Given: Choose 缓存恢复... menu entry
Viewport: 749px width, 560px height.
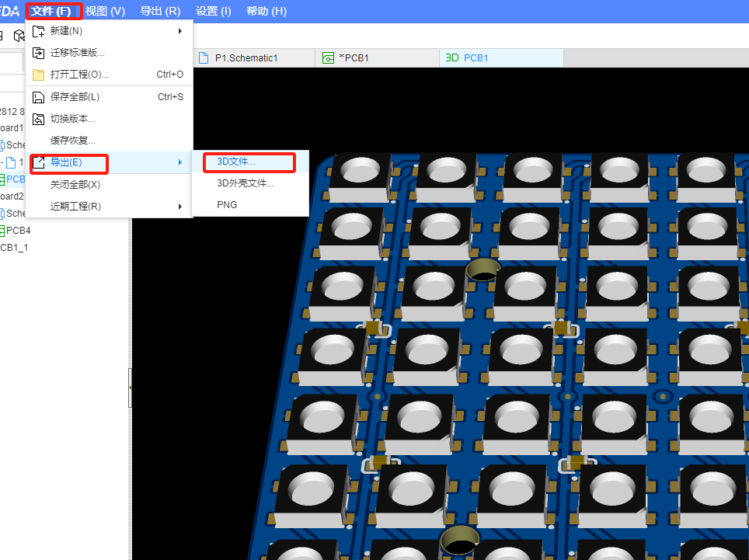Looking at the screenshot, I should click(110, 141).
